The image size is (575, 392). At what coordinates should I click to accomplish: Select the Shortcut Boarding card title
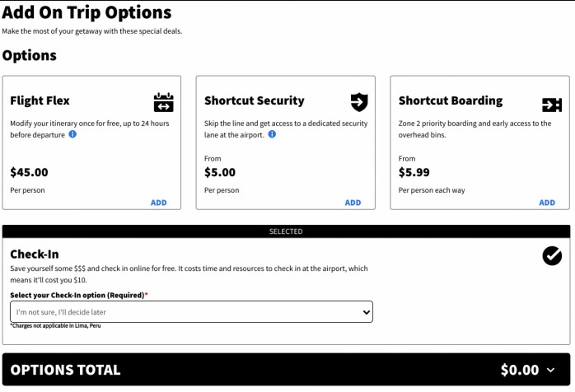click(450, 101)
